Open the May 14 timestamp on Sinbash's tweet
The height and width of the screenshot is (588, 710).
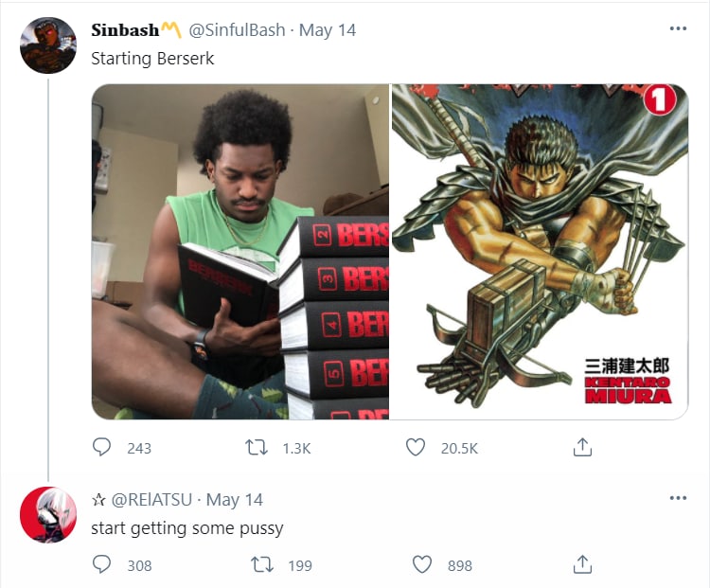tap(328, 30)
